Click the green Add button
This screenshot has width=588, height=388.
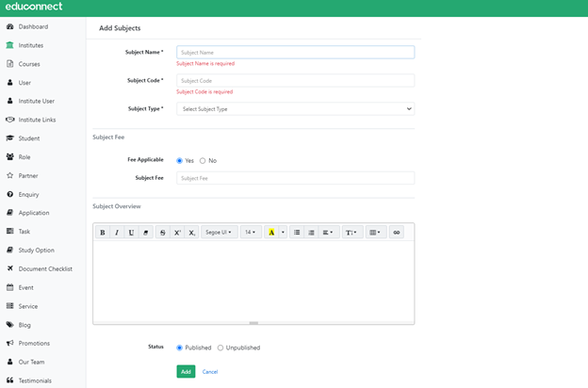[x=186, y=371]
